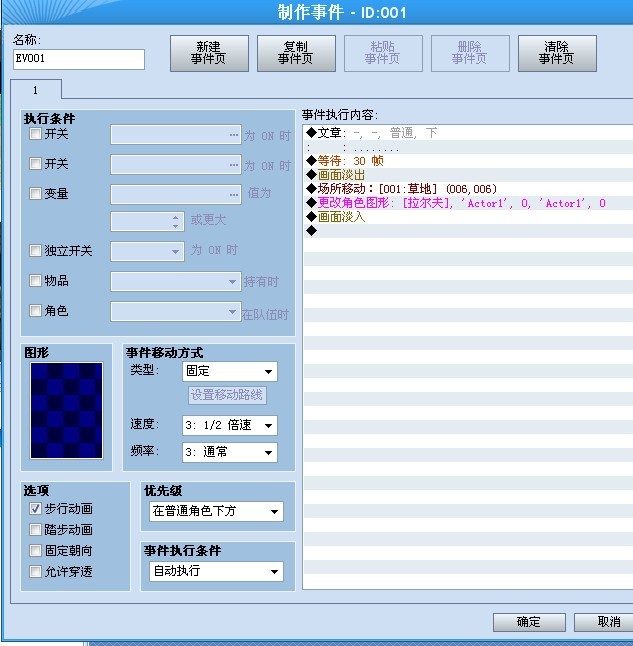633x646 pixels.
Task: Select the 场所移动 [001:草地] command
Action: (x=468, y=189)
